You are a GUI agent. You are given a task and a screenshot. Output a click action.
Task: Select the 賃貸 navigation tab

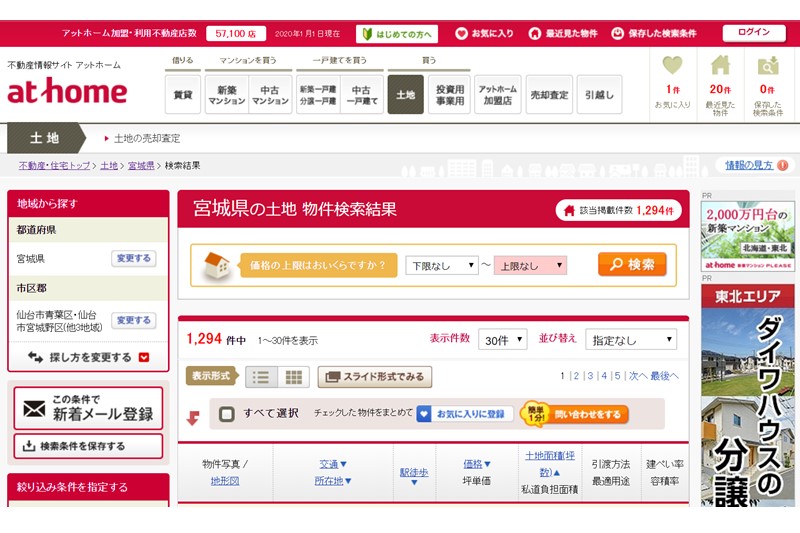pyautogui.click(x=183, y=95)
